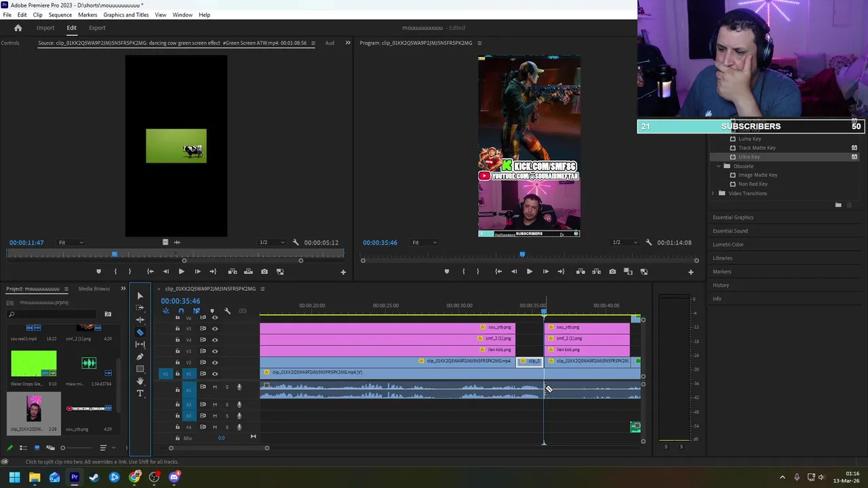
Task: Open the Program panel hamburger menu
Action: tap(479, 43)
